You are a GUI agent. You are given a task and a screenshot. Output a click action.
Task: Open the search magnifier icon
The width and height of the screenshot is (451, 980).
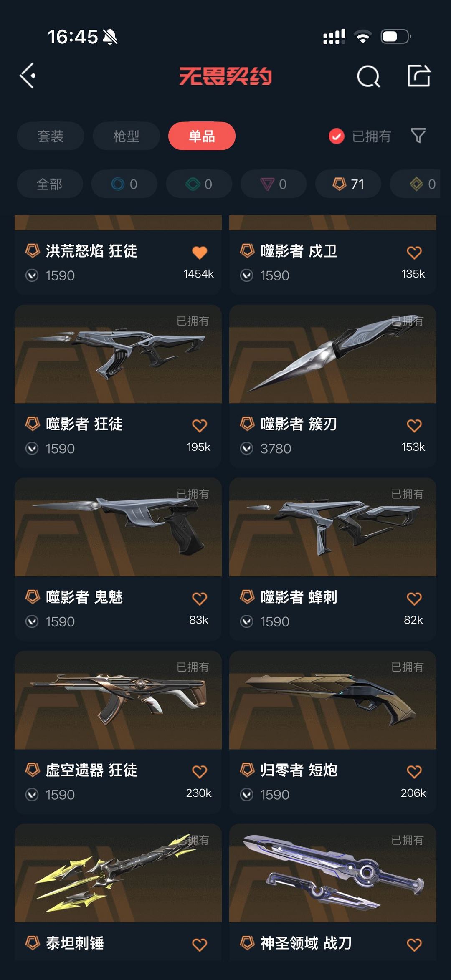(x=368, y=76)
